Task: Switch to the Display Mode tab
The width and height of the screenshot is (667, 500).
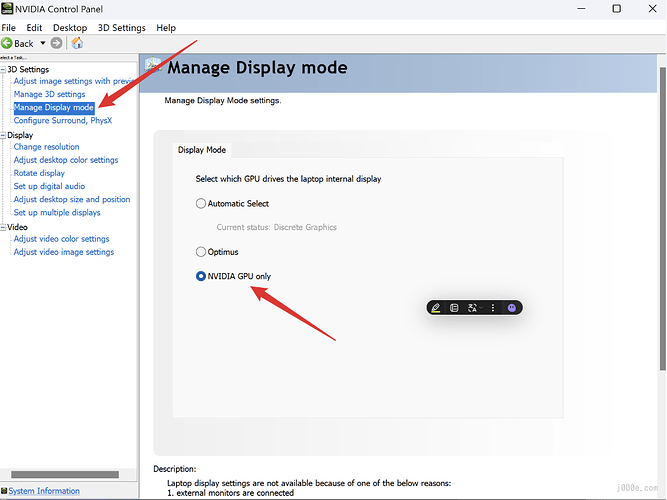Action: pos(202,150)
